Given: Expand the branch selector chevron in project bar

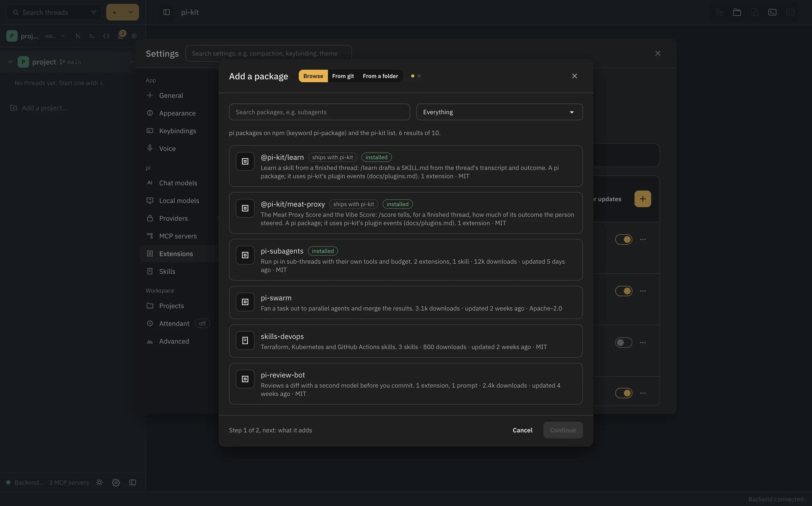Looking at the screenshot, I should 63,36.
